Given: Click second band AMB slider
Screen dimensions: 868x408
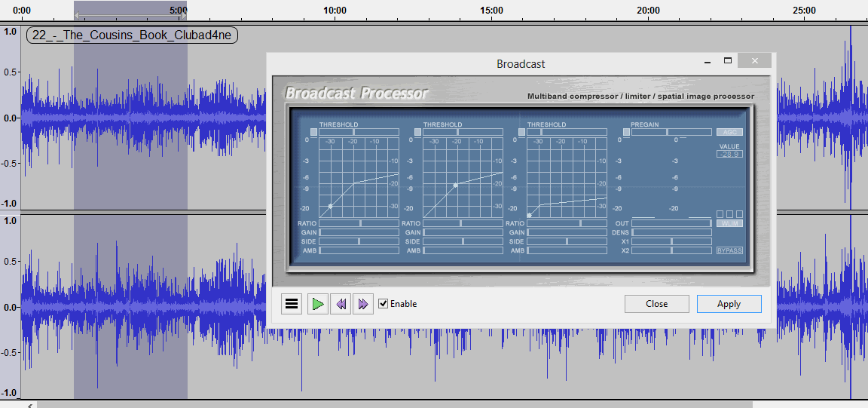Looking at the screenshot, I should pyautogui.click(x=463, y=250).
